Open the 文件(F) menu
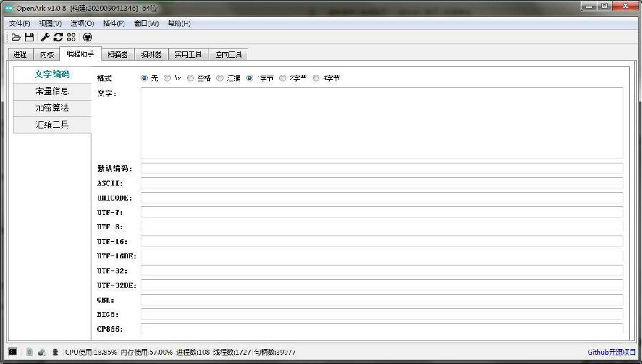 point(19,24)
